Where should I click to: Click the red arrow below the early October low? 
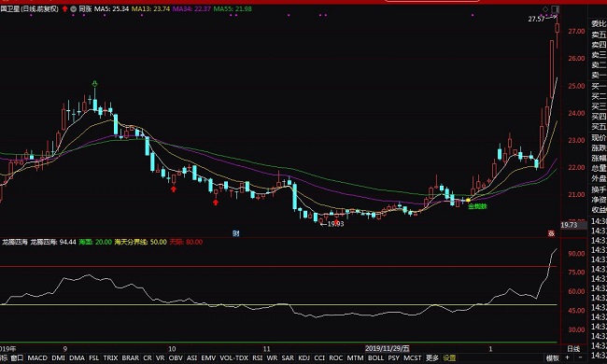pyautogui.click(x=174, y=189)
